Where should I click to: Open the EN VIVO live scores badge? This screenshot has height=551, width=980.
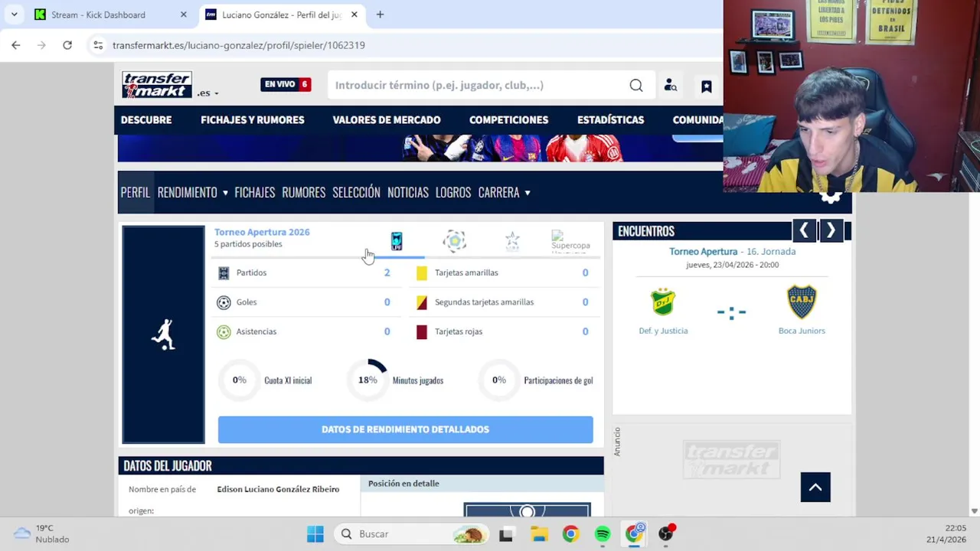click(286, 84)
